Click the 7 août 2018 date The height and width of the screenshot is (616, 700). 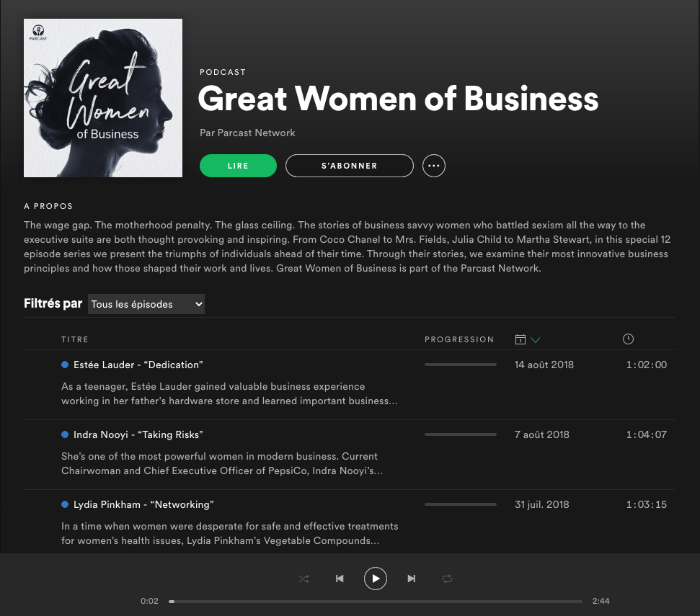click(541, 434)
